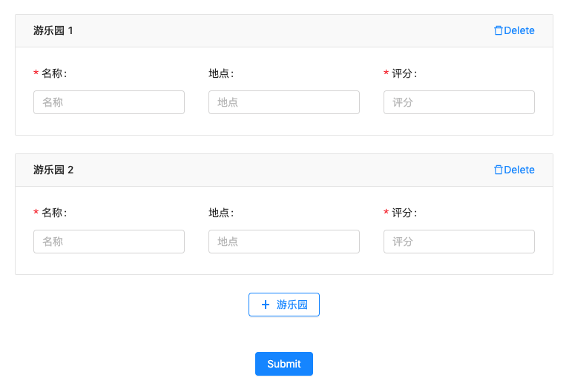Click the 游乐园 2 card title
569x392 pixels.
[x=53, y=170]
